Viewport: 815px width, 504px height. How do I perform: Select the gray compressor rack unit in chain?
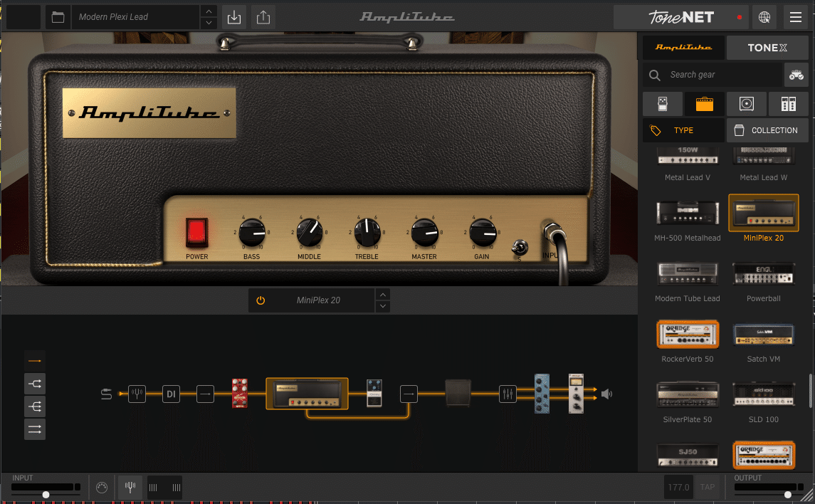[576, 394]
